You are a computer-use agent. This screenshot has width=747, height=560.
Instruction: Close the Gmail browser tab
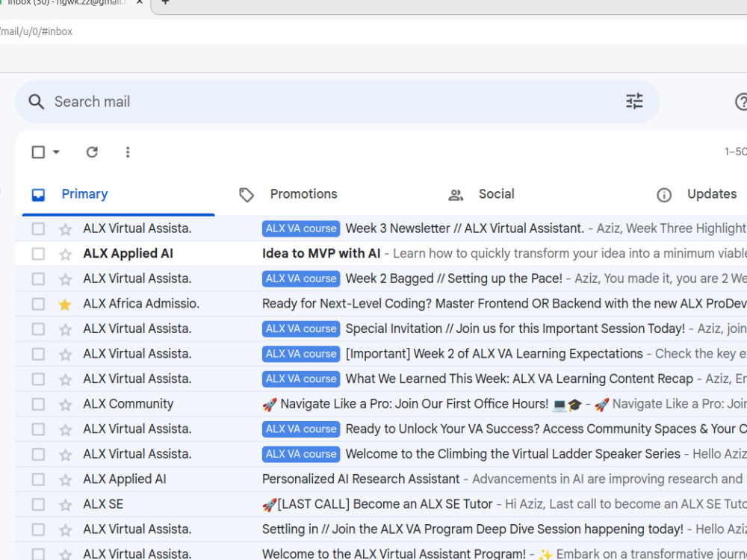pos(139,2)
